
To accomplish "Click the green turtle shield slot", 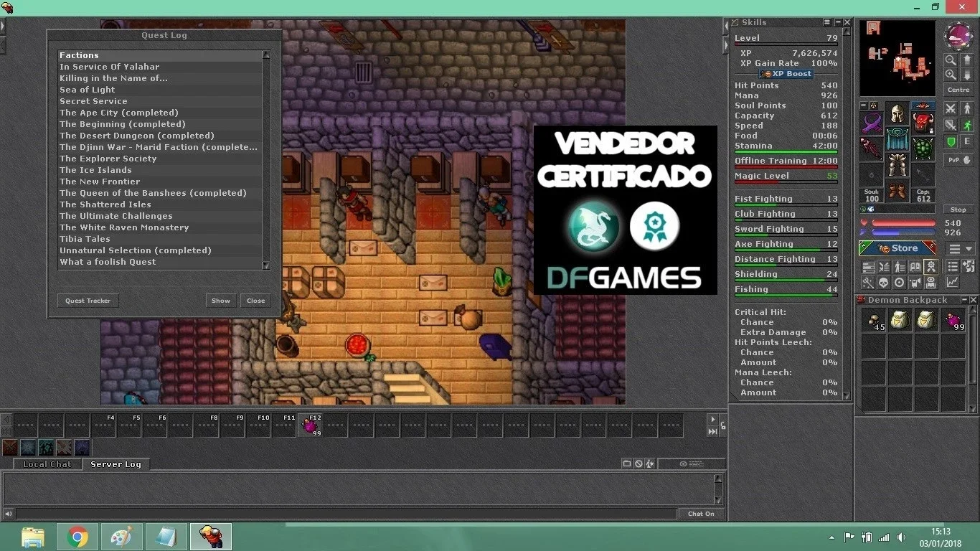I will tap(924, 149).
